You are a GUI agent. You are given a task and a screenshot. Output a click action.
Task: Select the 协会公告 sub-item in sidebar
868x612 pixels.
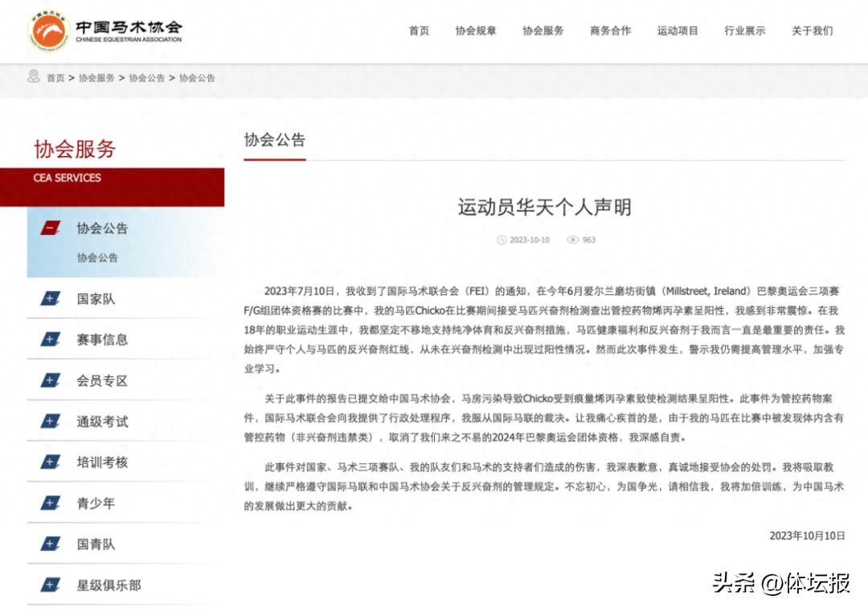[x=97, y=258]
